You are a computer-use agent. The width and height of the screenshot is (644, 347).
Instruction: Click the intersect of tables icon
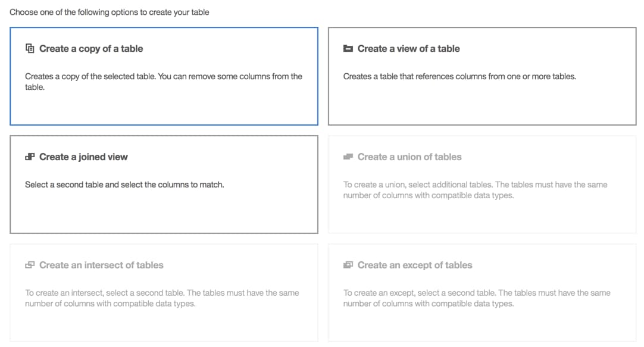pos(29,265)
